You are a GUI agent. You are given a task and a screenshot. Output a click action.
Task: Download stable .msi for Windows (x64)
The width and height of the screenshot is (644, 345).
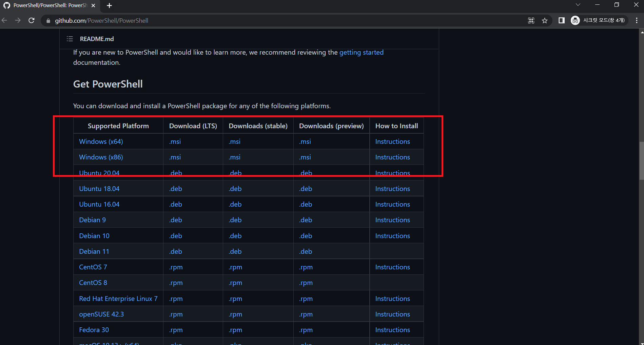tap(234, 141)
